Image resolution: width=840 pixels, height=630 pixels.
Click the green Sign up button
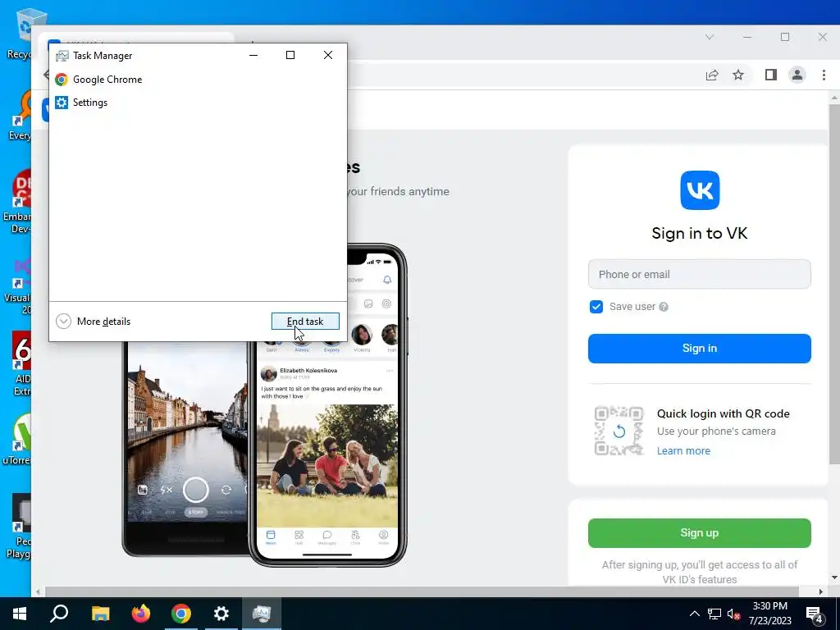click(699, 533)
